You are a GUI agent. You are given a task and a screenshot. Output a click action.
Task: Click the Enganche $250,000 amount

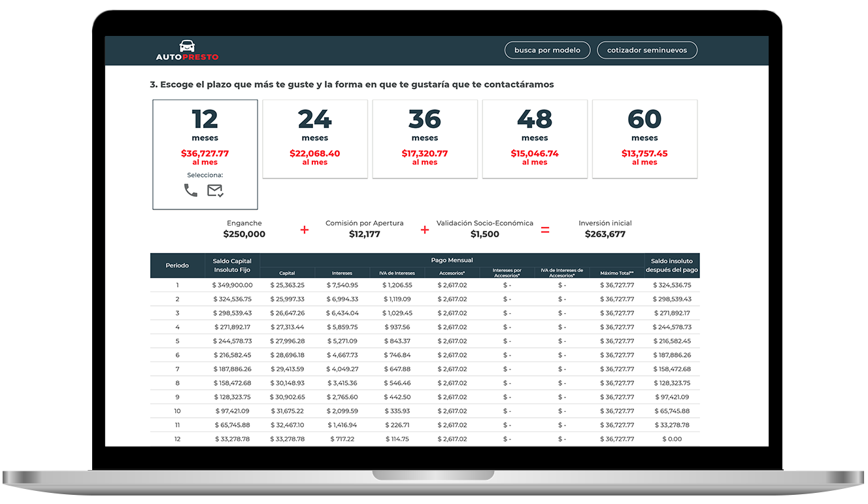245,233
